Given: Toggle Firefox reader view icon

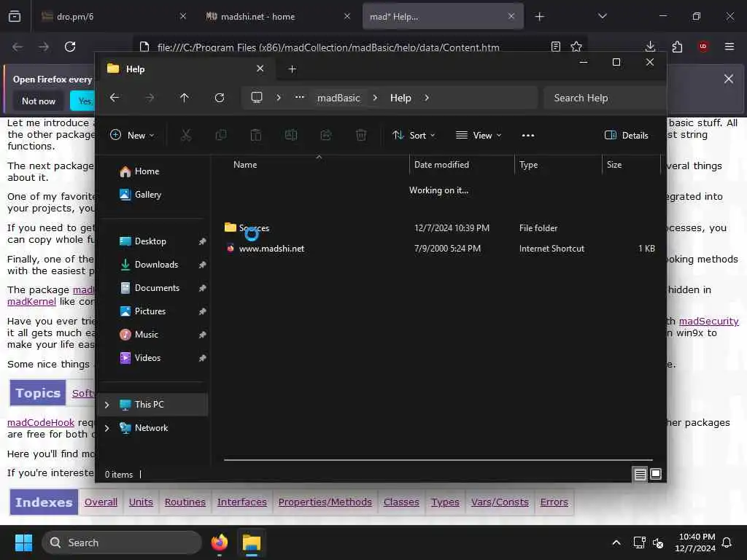Looking at the screenshot, I should point(555,47).
